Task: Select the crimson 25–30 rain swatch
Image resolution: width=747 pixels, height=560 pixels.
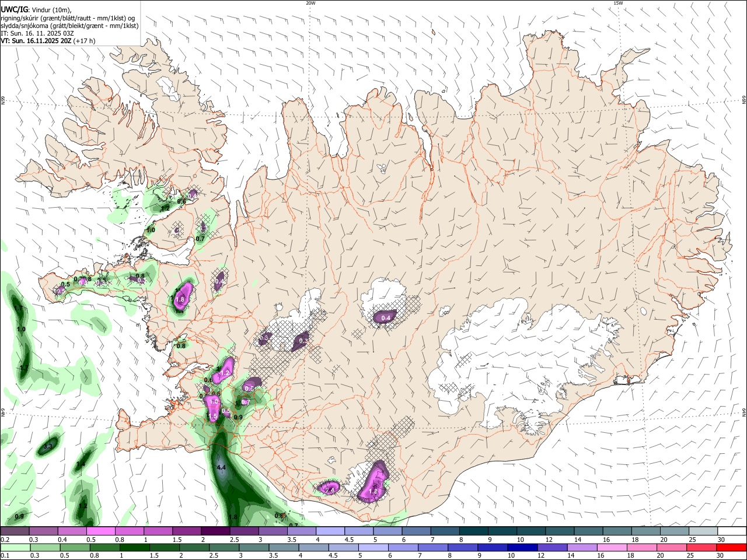Action: click(700, 548)
